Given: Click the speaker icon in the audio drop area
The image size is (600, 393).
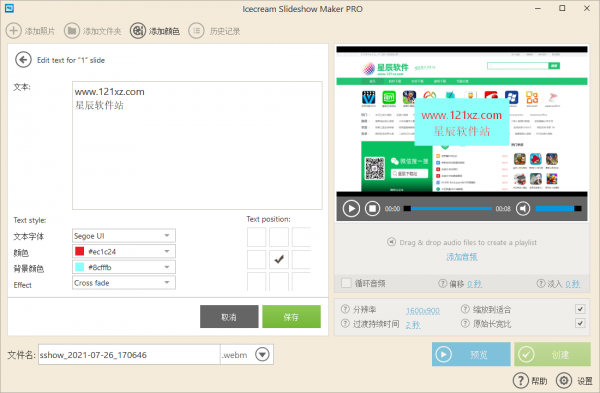Looking at the screenshot, I should pos(391,242).
